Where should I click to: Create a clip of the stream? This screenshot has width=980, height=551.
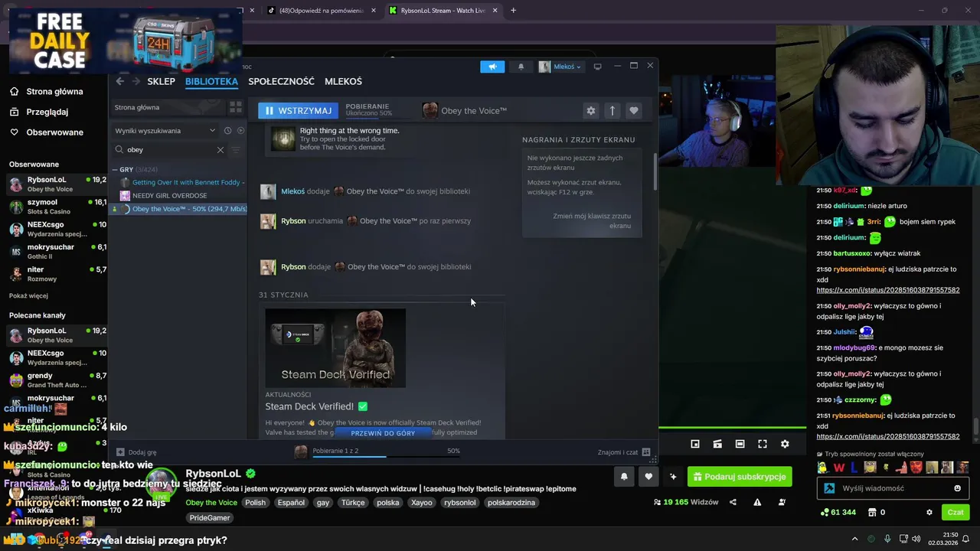click(717, 444)
